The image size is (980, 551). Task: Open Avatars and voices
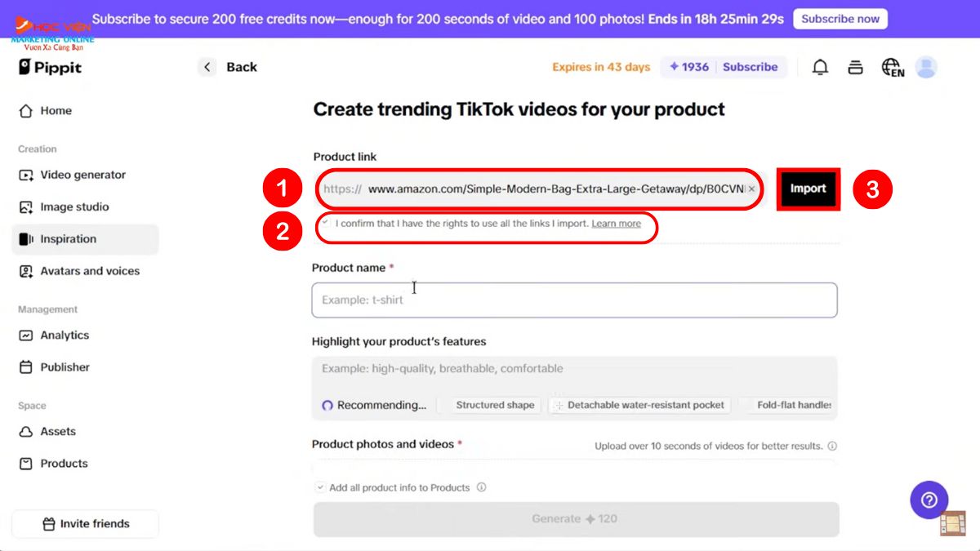[x=85, y=271]
